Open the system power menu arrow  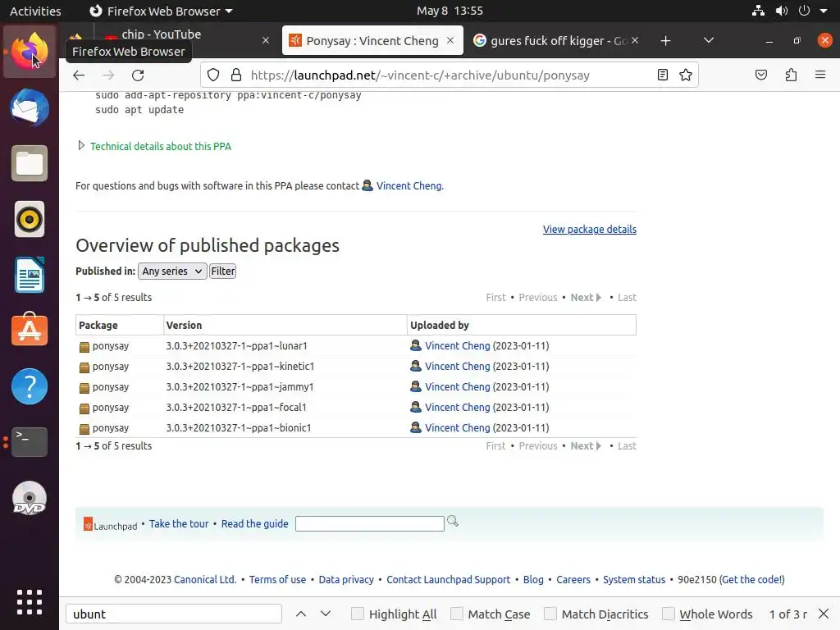tap(824, 11)
